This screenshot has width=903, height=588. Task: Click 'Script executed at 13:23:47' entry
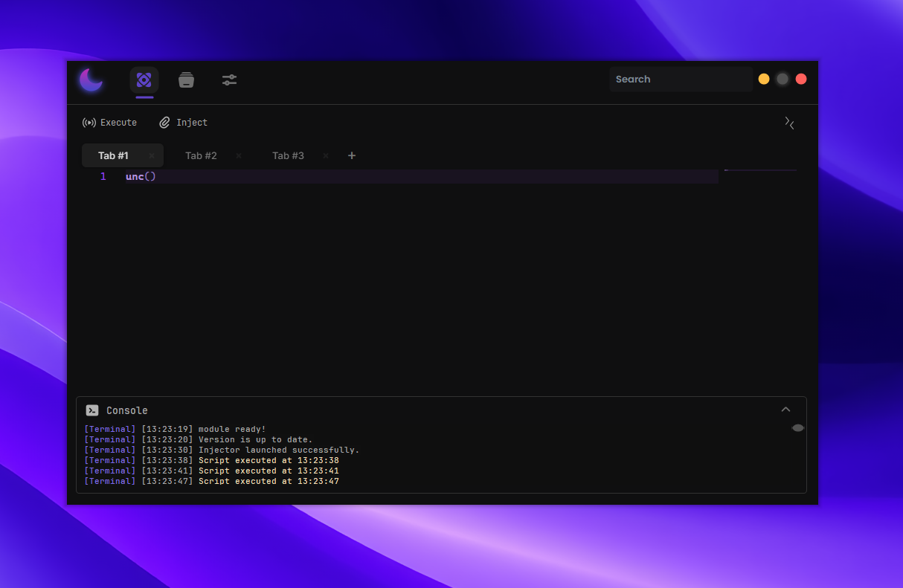pos(269,481)
